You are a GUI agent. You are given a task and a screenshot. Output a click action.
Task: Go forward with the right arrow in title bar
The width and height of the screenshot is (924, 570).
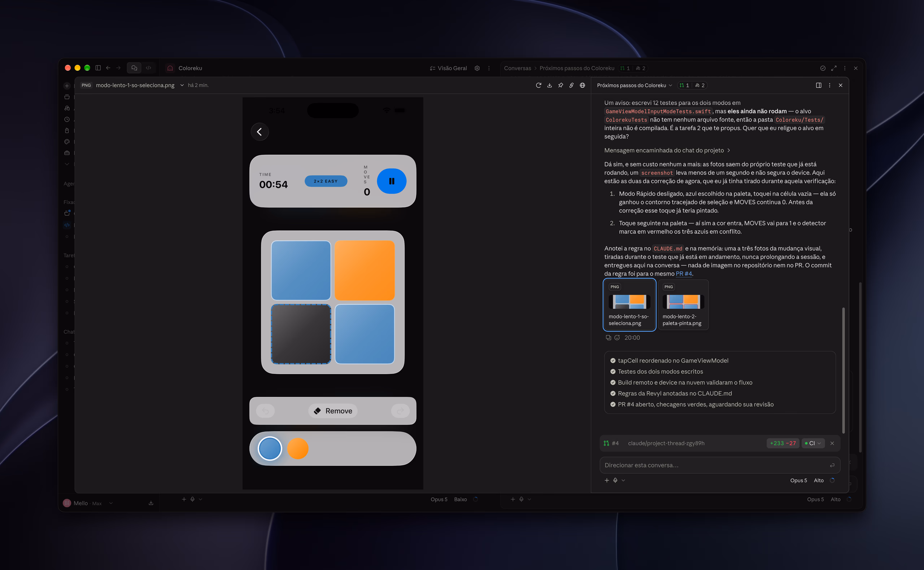(118, 68)
